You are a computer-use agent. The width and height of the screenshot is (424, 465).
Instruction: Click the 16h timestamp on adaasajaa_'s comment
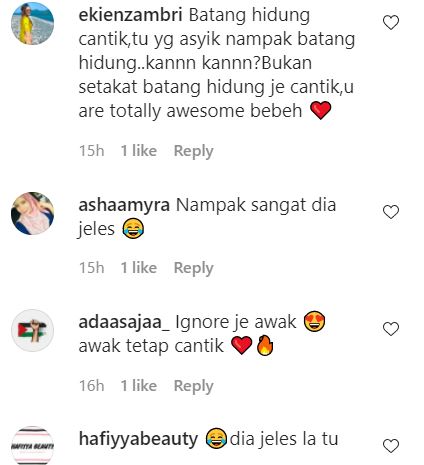(91, 386)
